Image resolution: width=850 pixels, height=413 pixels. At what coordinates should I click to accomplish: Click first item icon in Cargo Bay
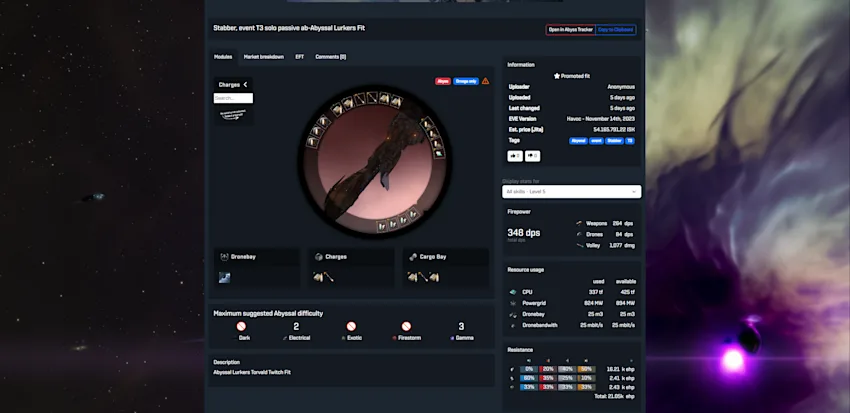(413, 278)
